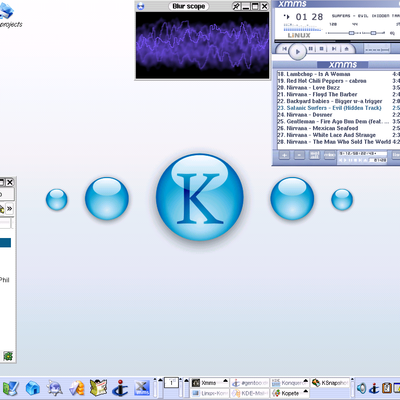The image size is (400, 400).
Task: Open the KMail panel launcher icon
Action: click(76, 388)
